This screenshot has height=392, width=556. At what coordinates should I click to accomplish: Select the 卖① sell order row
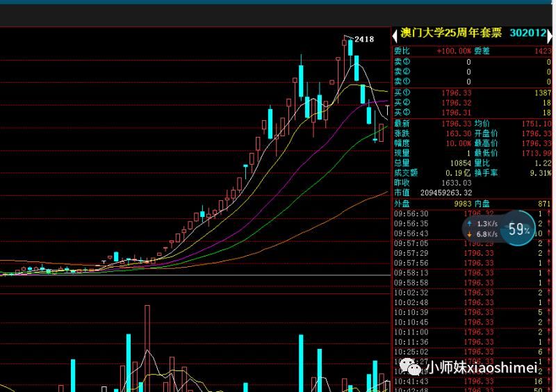tap(473, 81)
